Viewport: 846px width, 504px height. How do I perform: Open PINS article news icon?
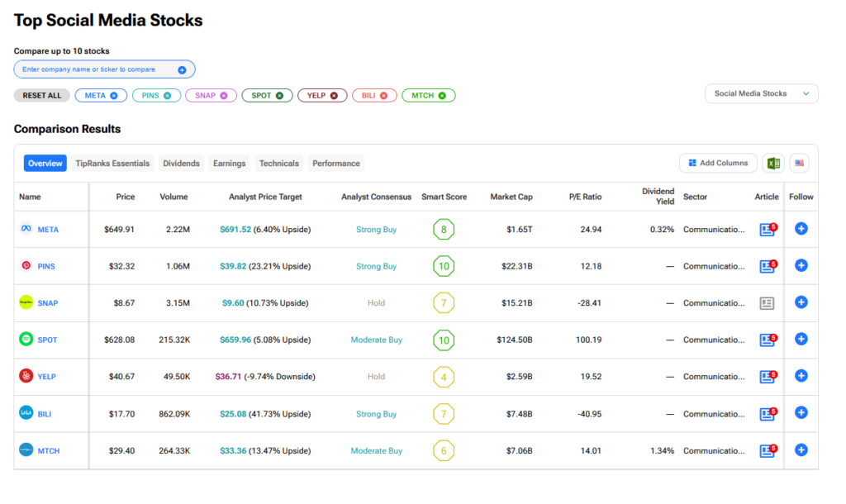[x=768, y=266]
